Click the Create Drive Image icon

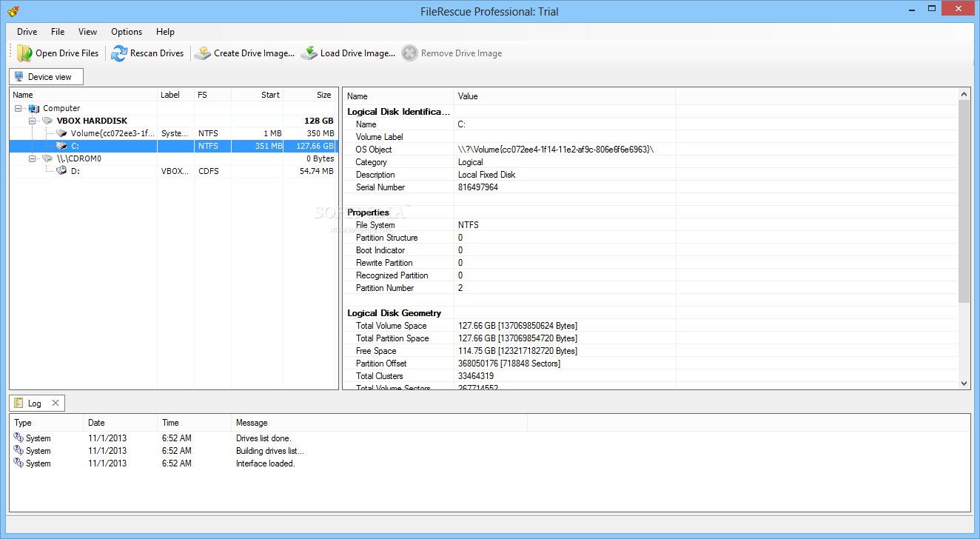(203, 53)
